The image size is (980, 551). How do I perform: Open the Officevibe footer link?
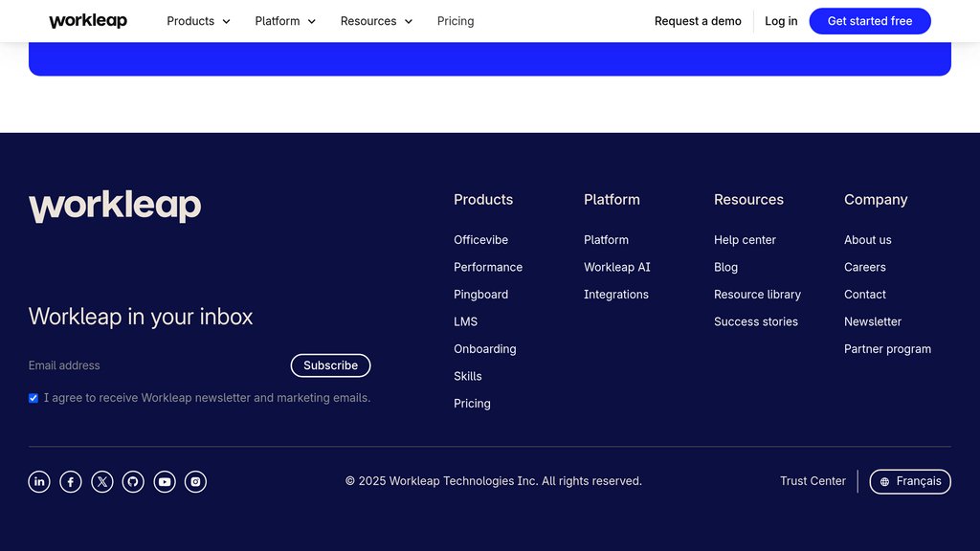(480, 240)
